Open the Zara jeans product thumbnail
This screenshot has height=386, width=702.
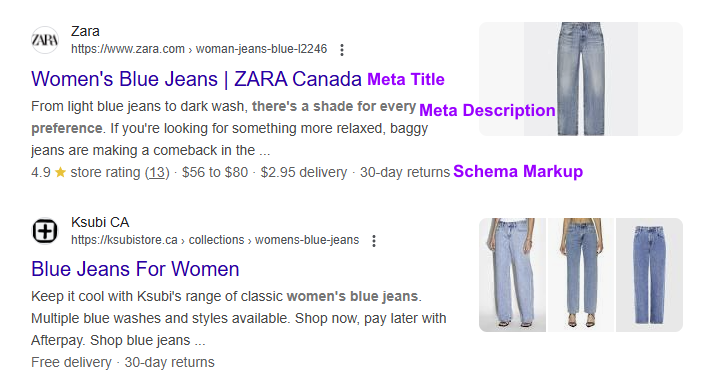point(581,79)
